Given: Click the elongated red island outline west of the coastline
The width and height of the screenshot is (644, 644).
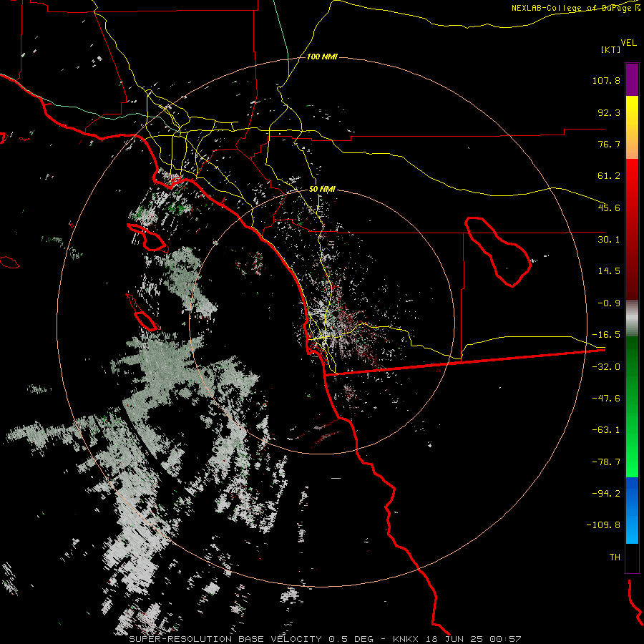Looking at the screenshot, I should pyautogui.click(x=147, y=238).
